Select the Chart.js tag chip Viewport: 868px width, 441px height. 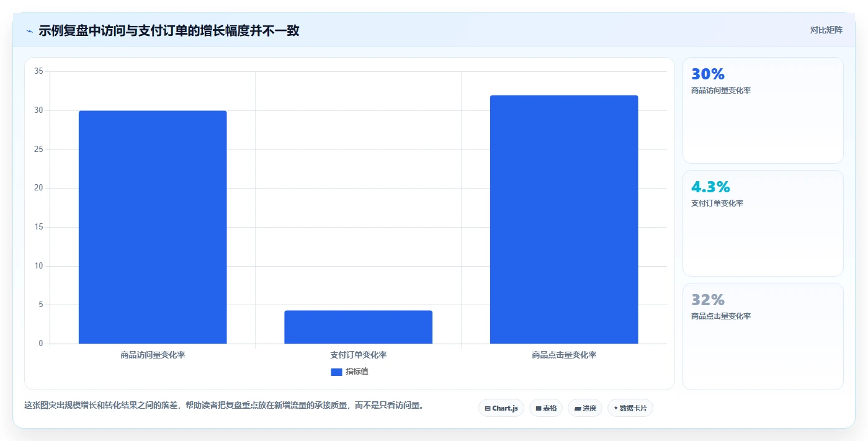(x=501, y=408)
